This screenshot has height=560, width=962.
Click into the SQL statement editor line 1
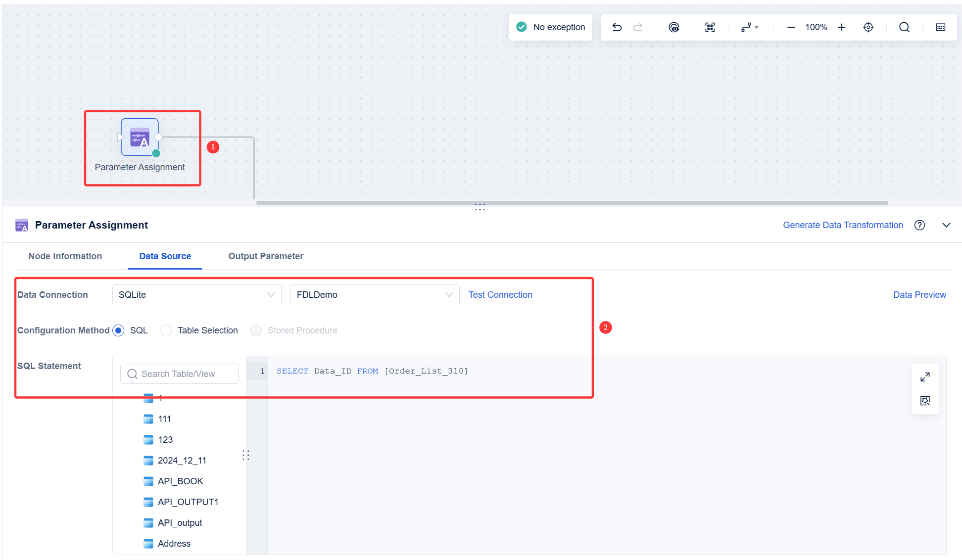[372, 371]
